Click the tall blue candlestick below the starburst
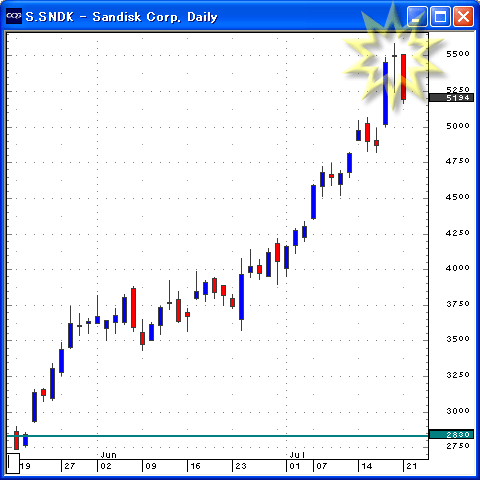480x480 pixels. click(x=385, y=93)
